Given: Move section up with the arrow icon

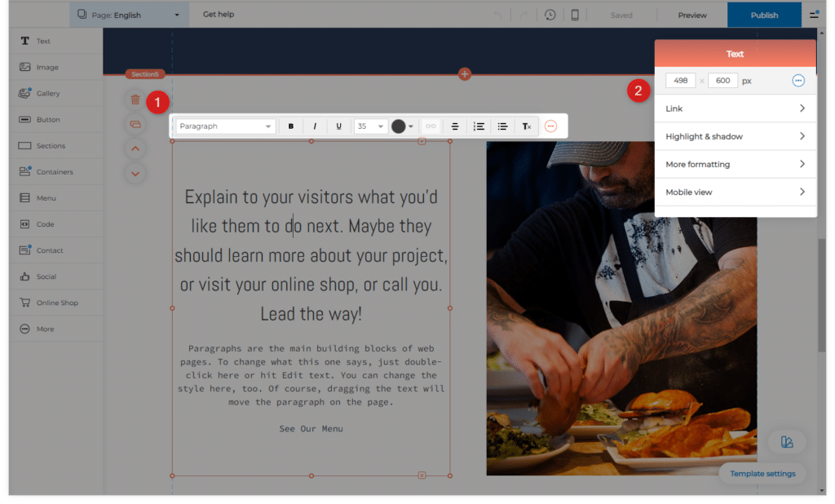Looking at the screenshot, I should click(135, 148).
